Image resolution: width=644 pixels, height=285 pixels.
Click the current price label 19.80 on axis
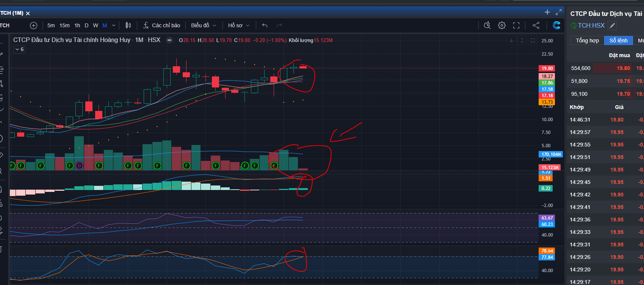547,69
